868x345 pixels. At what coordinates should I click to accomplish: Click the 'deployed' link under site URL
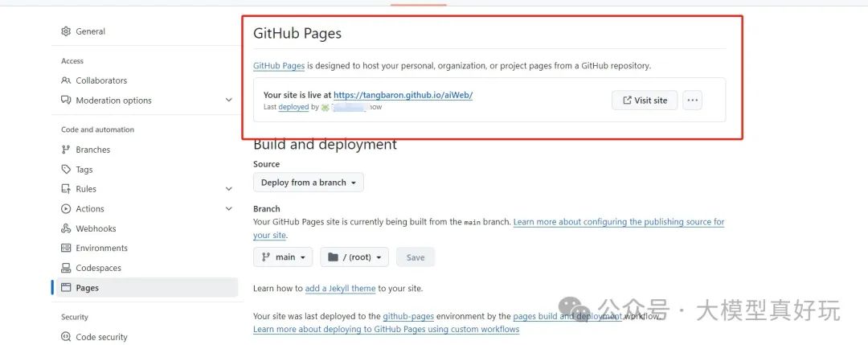click(x=293, y=107)
